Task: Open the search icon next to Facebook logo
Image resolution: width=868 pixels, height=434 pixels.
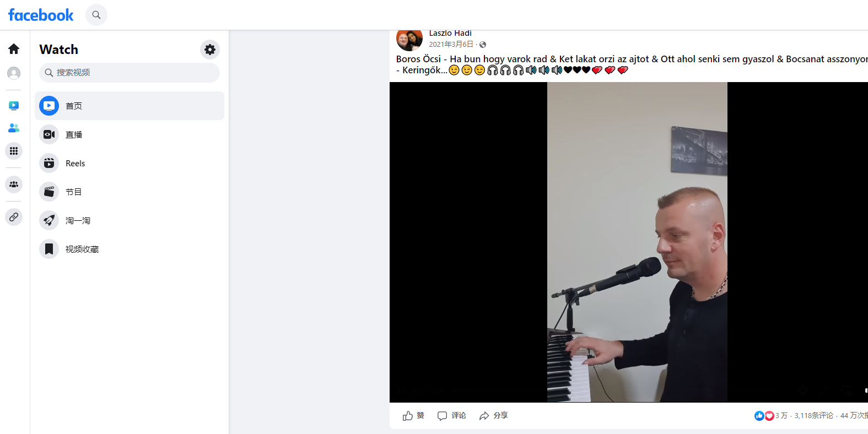Action: [96, 15]
